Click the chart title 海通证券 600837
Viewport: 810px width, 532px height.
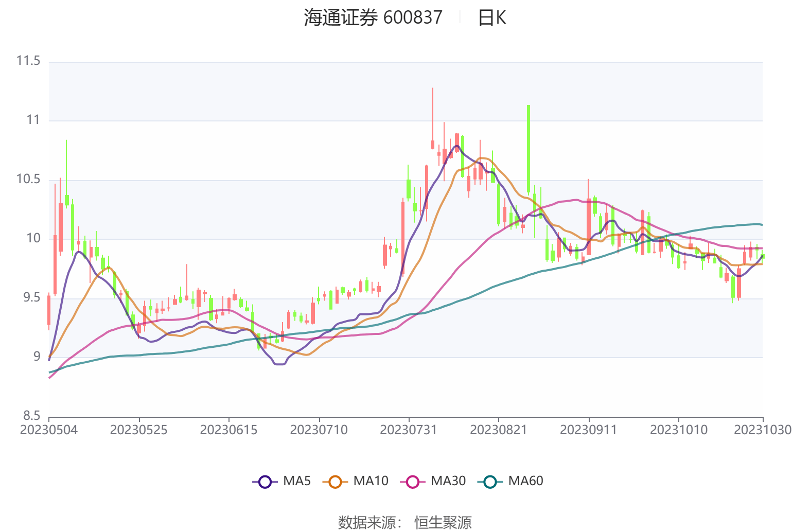pyautogui.click(x=373, y=18)
